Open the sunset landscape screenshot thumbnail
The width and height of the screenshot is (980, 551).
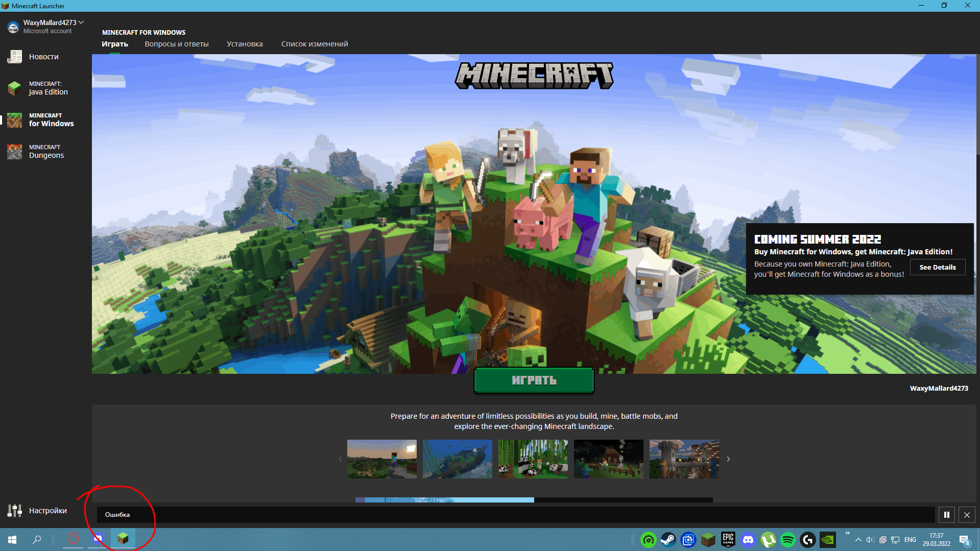point(382,459)
